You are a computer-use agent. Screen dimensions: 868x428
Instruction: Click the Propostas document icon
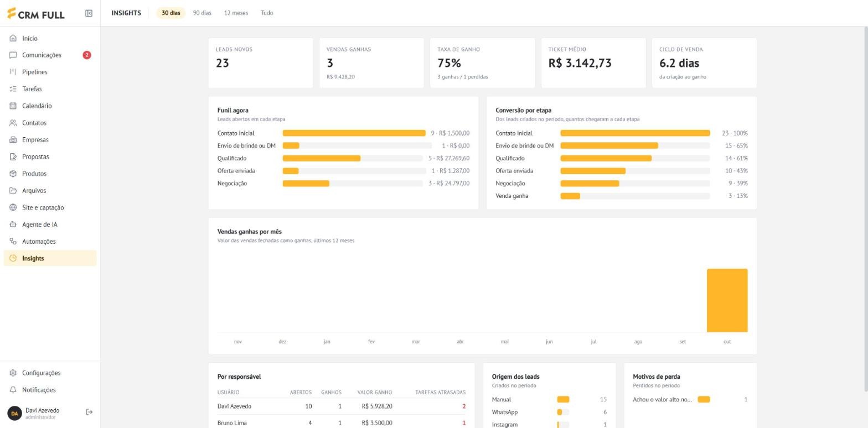13,156
